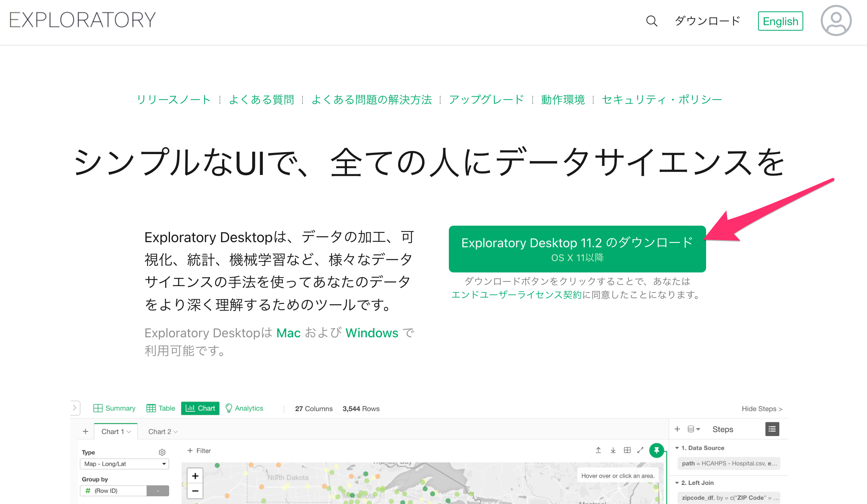The width and height of the screenshot is (867, 504).
Task: Select the Chart 1 tab
Action: point(116,431)
